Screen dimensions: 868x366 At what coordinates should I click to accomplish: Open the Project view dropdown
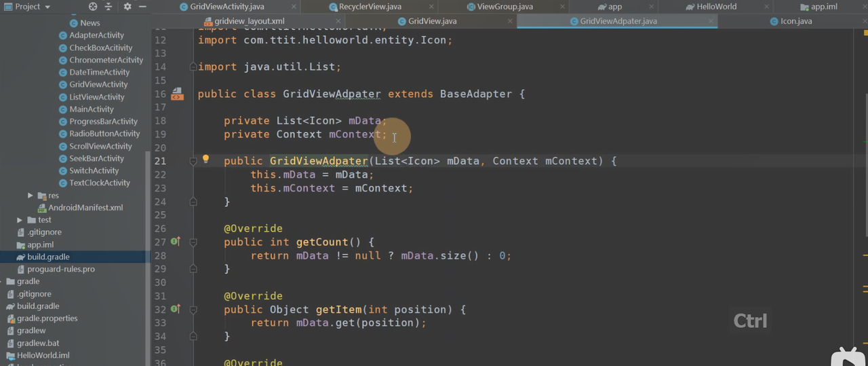(x=28, y=7)
